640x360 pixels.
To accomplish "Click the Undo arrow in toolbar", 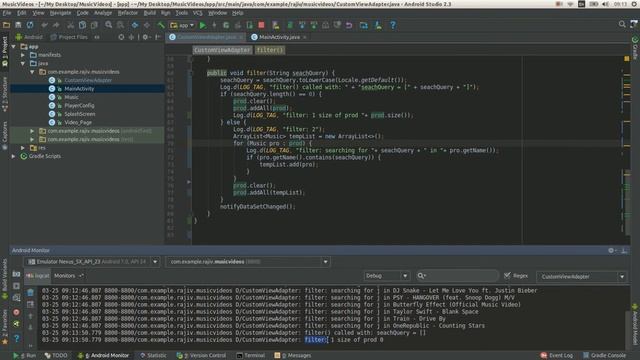I will pyautogui.click(x=44, y=25).
